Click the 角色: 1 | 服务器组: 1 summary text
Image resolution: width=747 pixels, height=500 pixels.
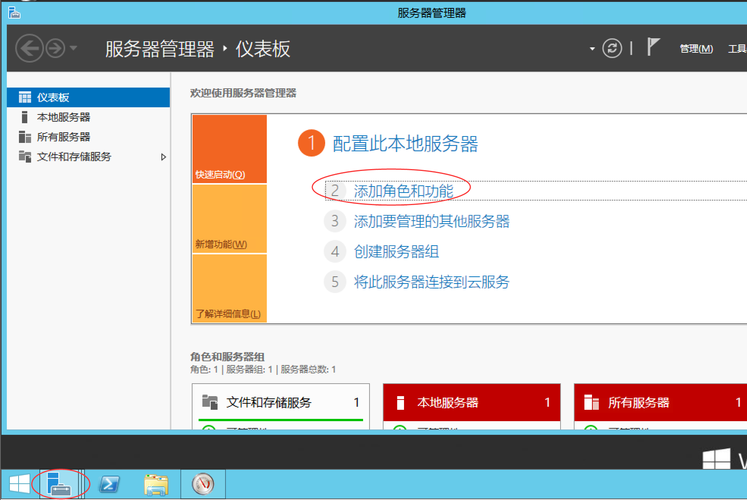coord(263,370)
